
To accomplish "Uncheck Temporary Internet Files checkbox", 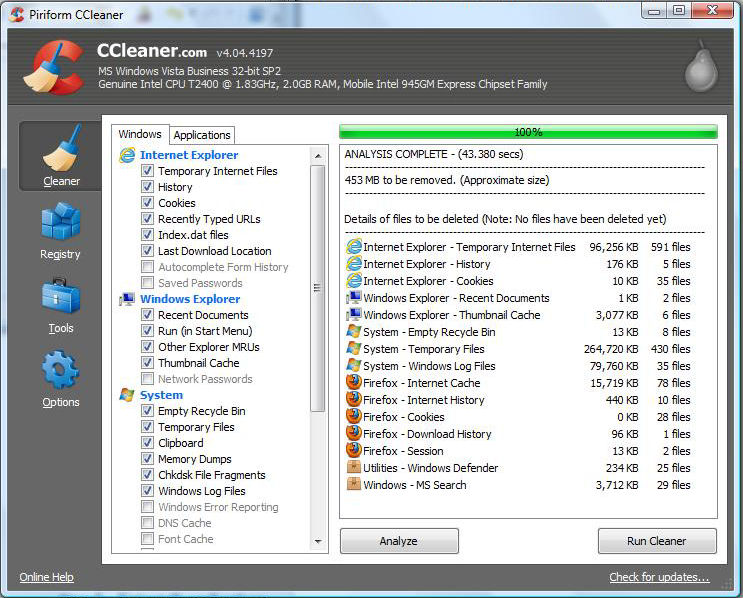I will [x=148, y=171].
